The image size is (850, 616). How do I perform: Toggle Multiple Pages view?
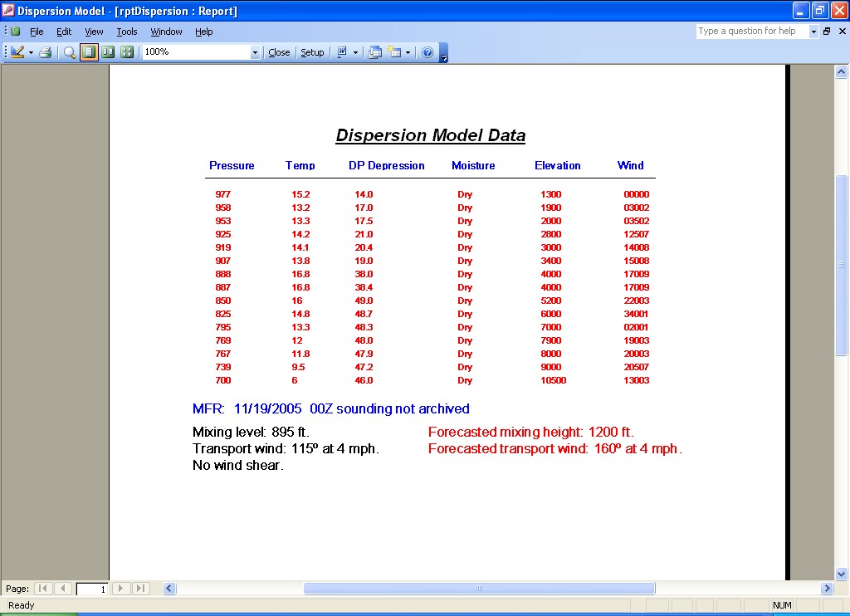click(127, 52)
